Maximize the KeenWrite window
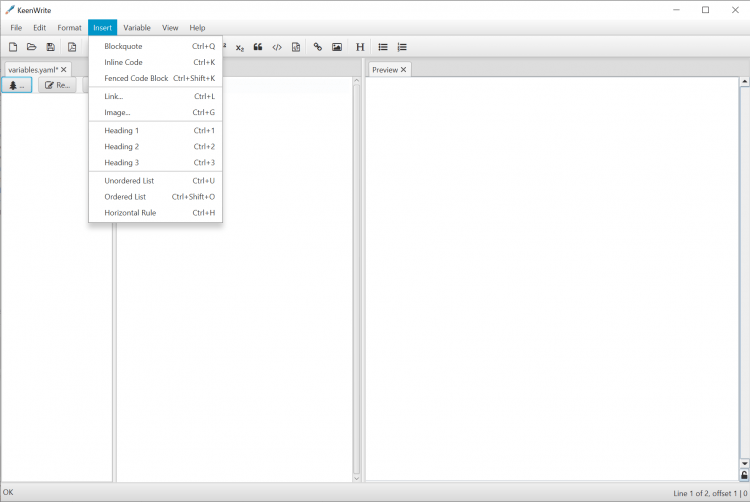 tap(706, 10)
